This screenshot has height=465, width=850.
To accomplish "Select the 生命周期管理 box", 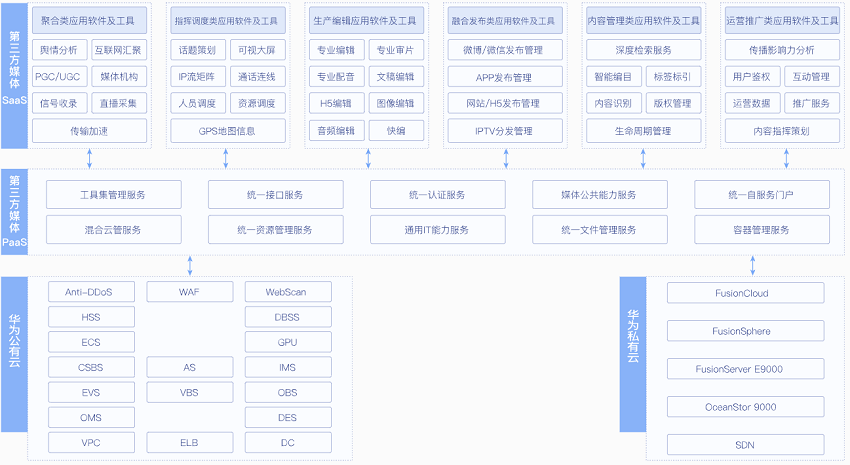I will click(x=643, y=131).
